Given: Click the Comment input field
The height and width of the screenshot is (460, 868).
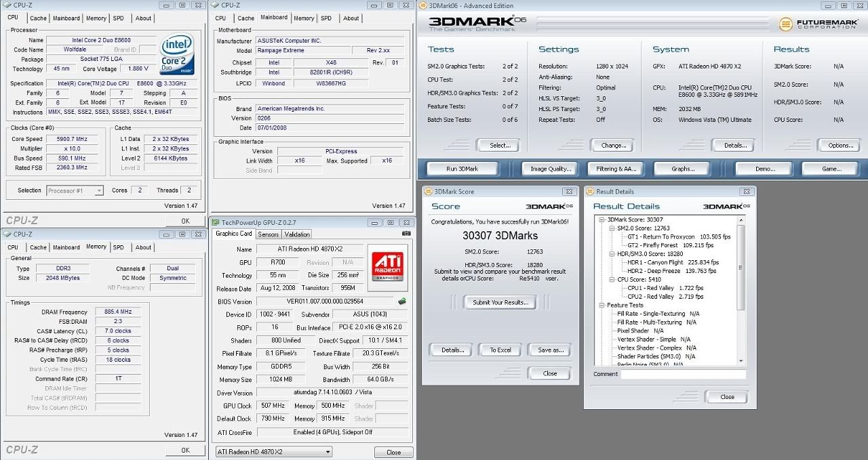Looking at the screenshot, I should (x=683, y=374).
